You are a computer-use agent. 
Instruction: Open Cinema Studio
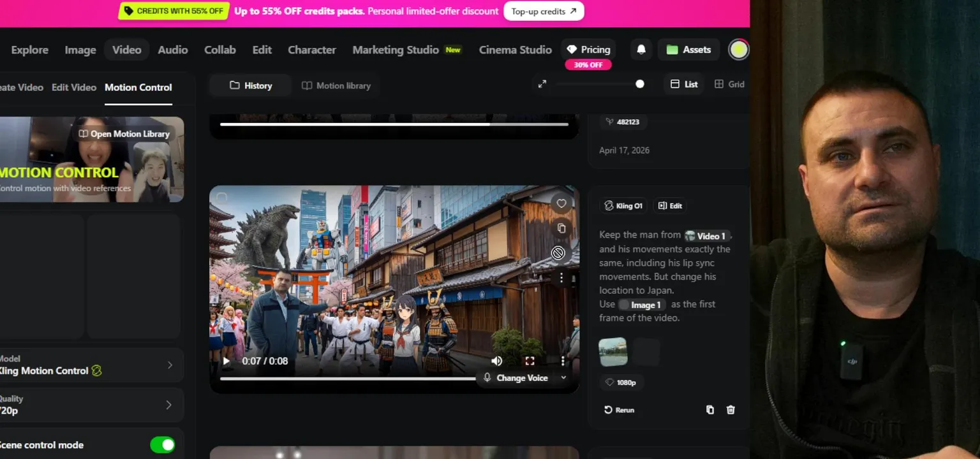coord(516,50)
